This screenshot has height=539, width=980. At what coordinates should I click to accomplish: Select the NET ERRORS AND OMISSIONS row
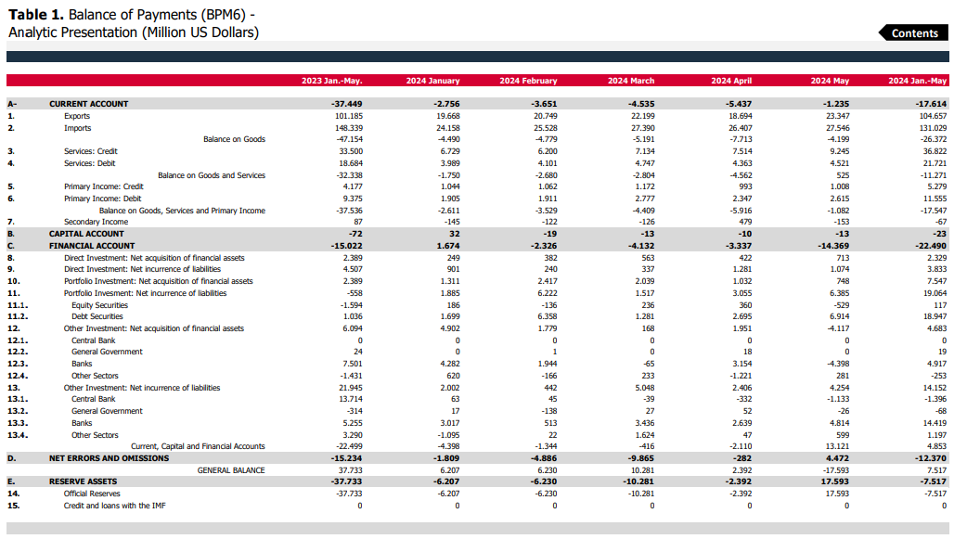(109, 458)
